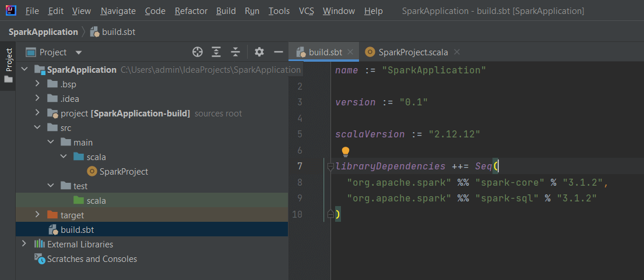Viewport: 644px width, 280px height.
Task: Close the build.sbt editor tab
Action: pyautogui.click(x=350, y=52)
